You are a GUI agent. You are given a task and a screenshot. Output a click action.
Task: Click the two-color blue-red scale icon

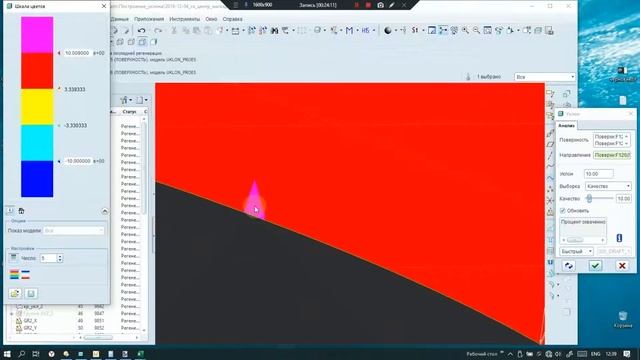click(x=26, y=275)
